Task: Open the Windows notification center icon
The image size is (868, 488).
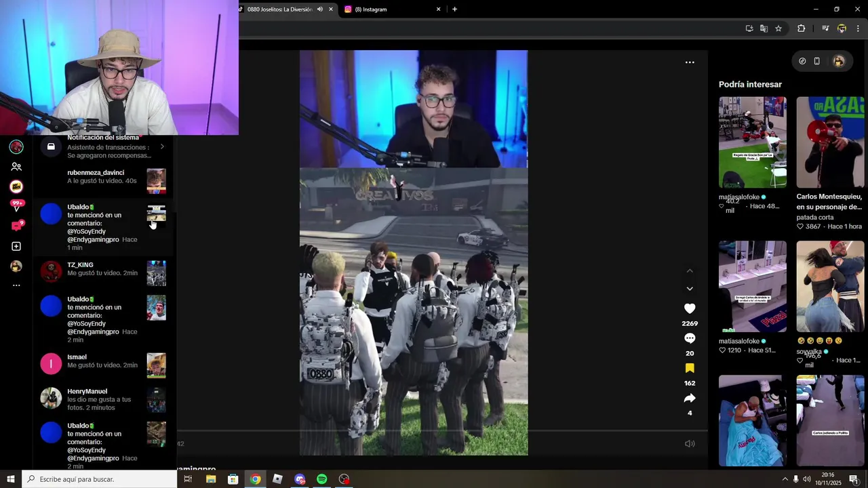Action: coord(854,479)
